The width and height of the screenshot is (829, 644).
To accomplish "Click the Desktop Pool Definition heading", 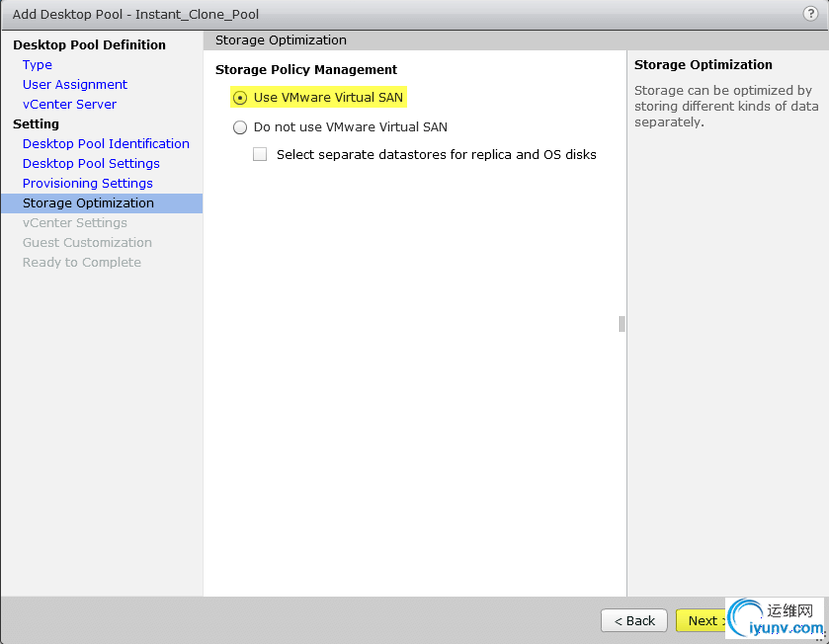I will click(89, 44).
